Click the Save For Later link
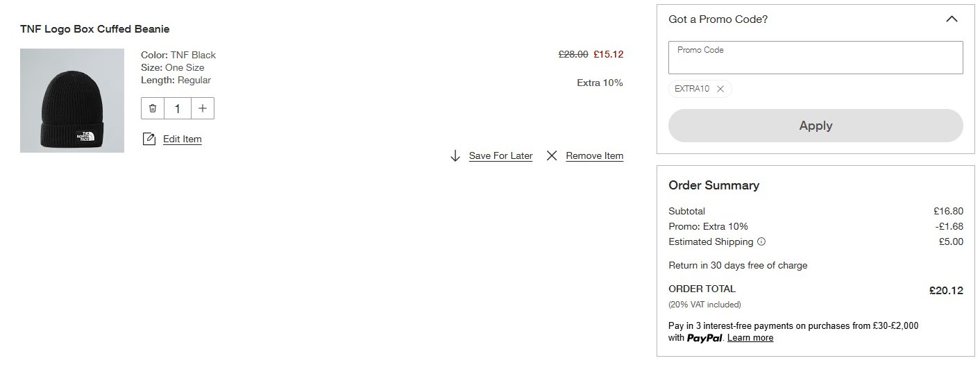Viewport: 980px width, 365px height. [x=500, y=155]
